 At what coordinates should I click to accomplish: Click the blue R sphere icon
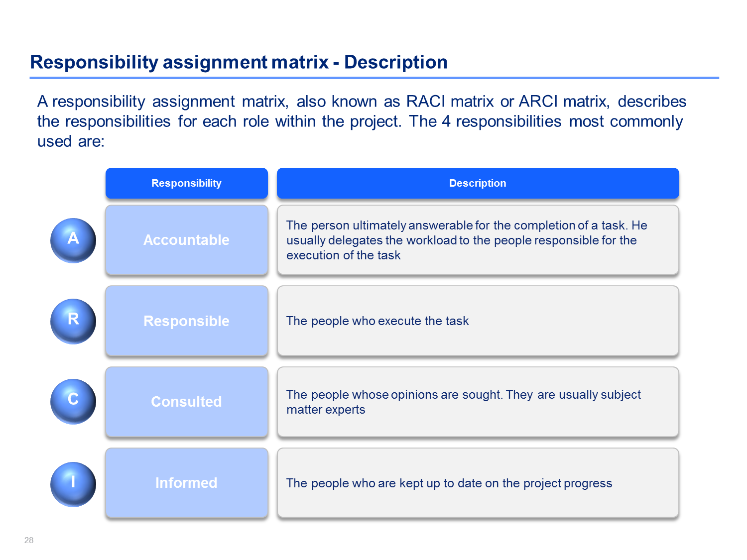pos(73,321)
